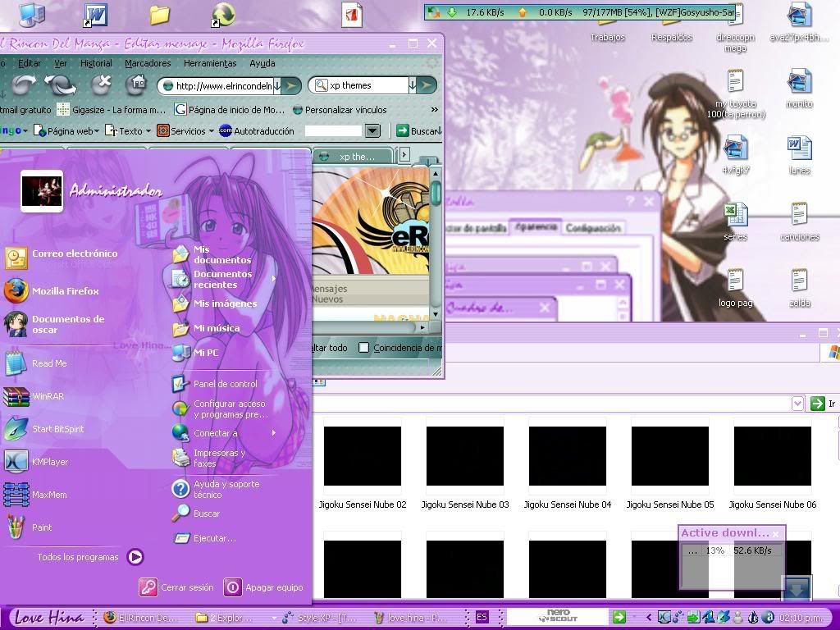Open Ayuda y soporte técnico

[x=217, y=489]
